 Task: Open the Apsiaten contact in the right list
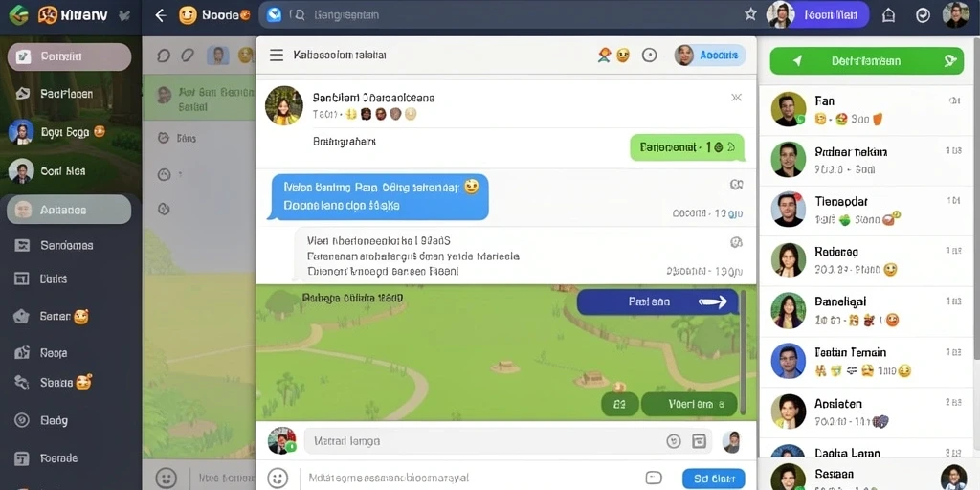pos(868,412)
